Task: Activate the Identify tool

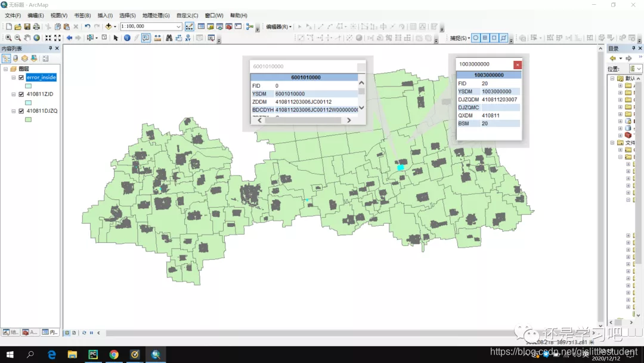Action: (127, 38)
